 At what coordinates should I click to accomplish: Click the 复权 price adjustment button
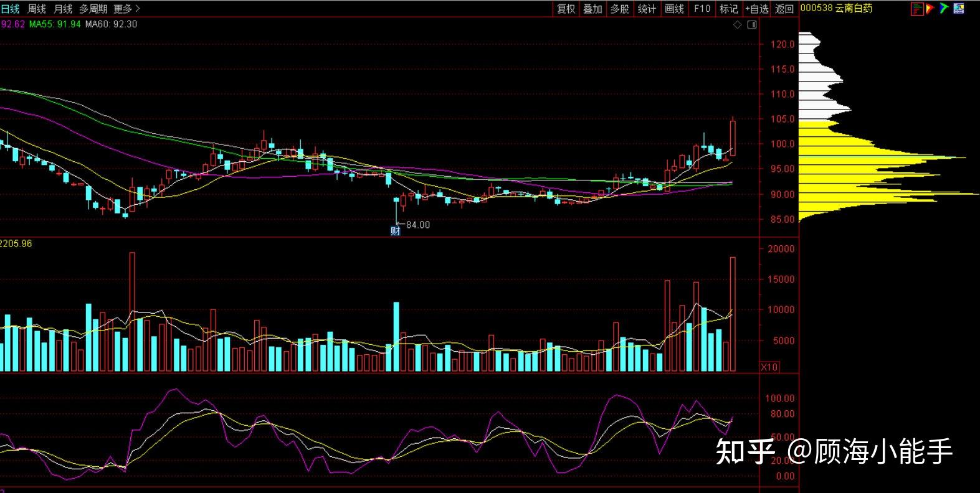tap(566, 9)
